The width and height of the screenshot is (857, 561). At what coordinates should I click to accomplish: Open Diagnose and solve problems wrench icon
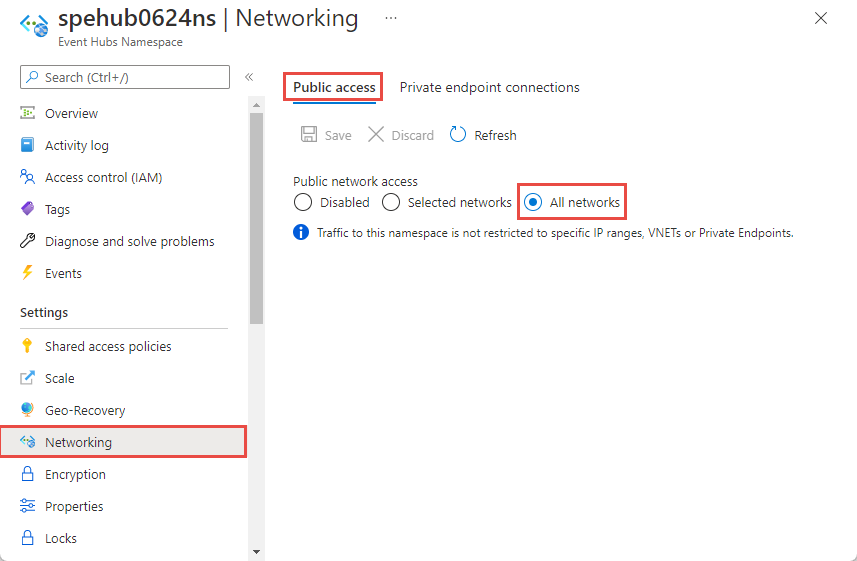pyautogui.click(x=28, y=241)
